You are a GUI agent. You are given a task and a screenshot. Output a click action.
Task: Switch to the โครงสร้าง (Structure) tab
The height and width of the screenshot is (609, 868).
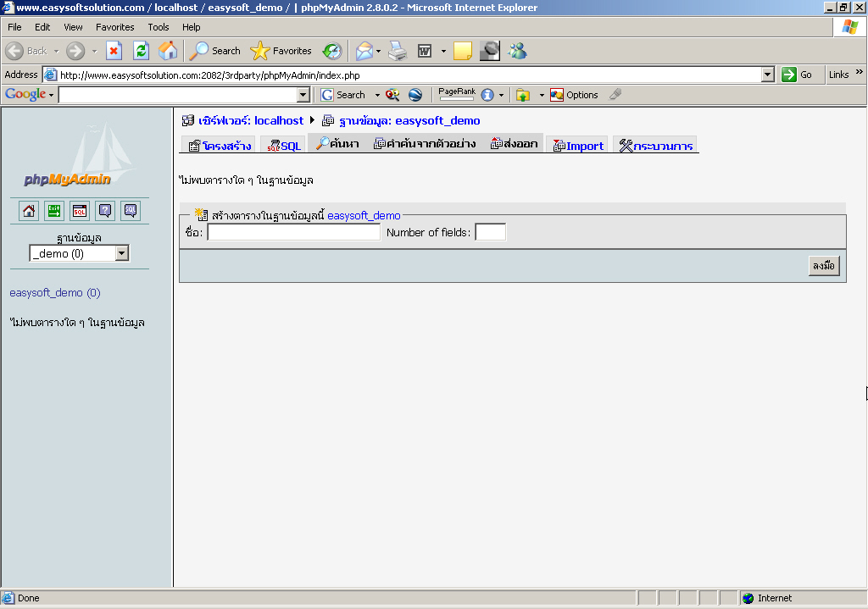219,146
